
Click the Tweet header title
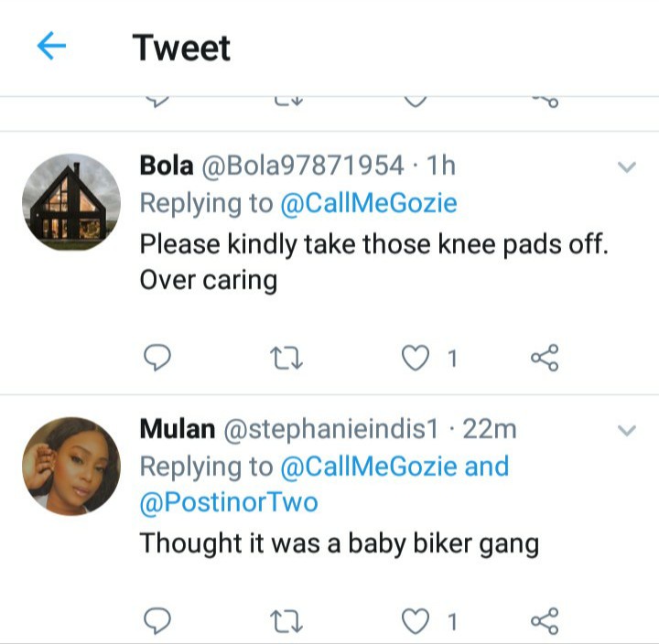pos(181,48)
